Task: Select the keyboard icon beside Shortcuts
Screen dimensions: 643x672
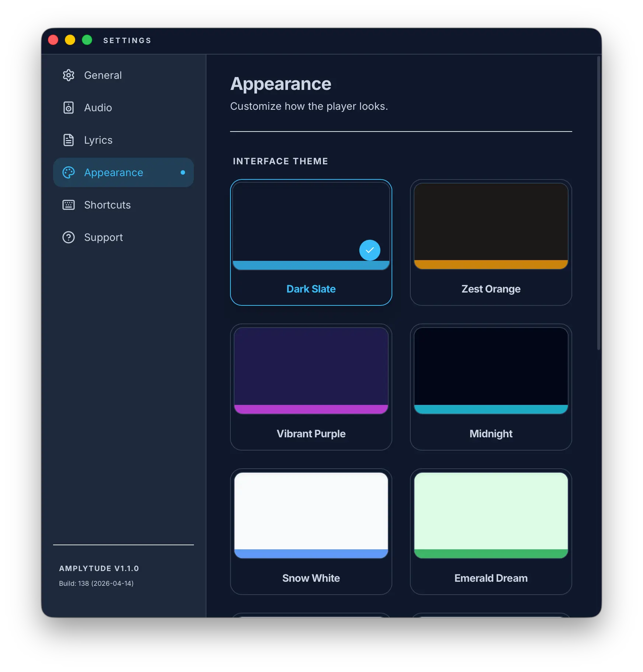Action: 69,205
